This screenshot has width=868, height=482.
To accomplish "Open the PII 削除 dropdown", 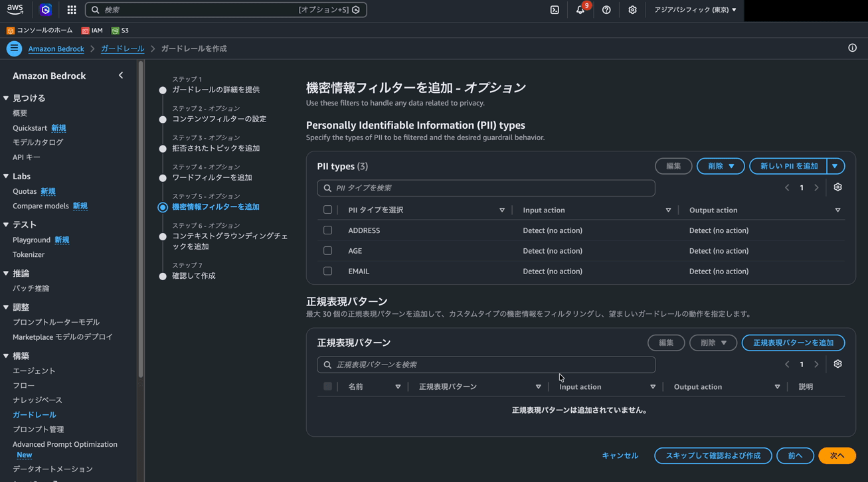I will [721, 166].
